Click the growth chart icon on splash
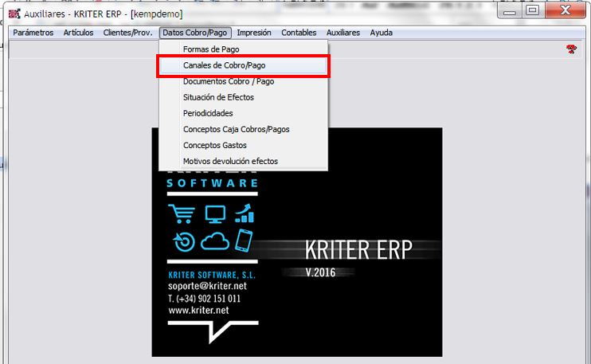This screenshot has height=364, width=591. tap(245, 213)
